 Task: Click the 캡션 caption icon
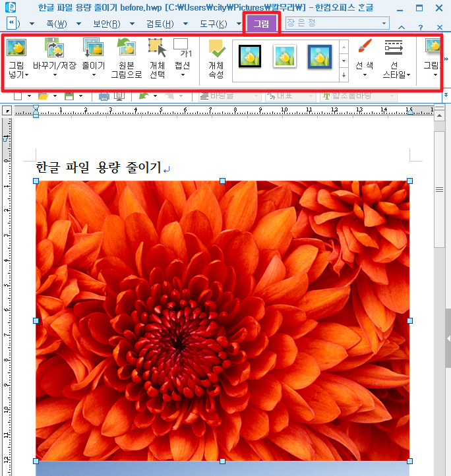[x=183, y=47]
